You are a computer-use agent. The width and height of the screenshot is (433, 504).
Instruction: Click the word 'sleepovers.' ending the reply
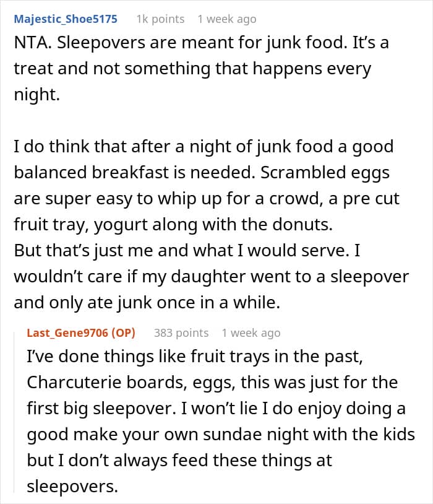[x=72, y=487]
